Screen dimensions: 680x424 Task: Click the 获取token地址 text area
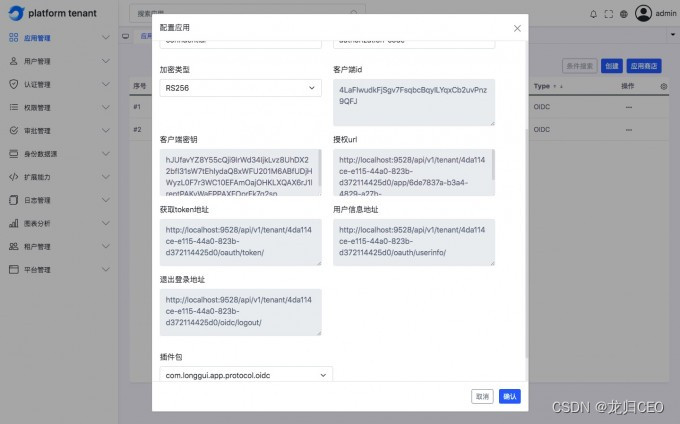240,242
